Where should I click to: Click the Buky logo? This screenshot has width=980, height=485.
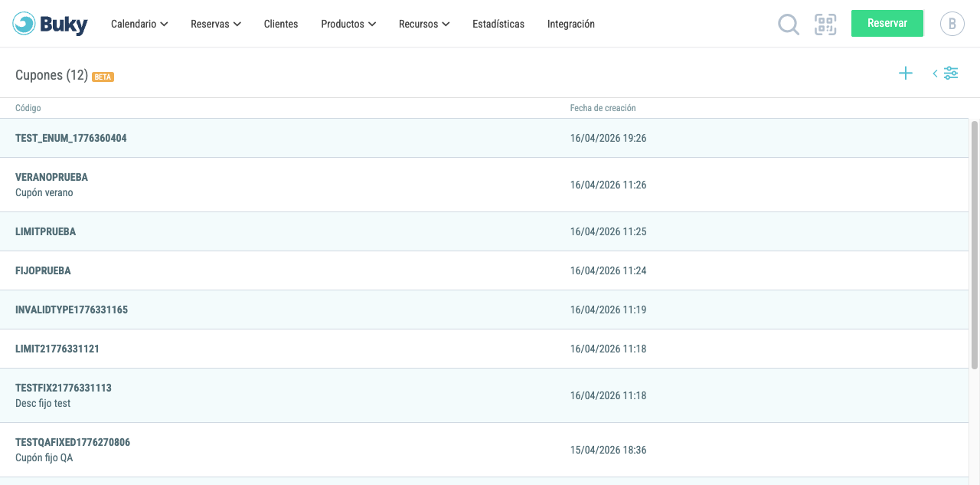51,25
